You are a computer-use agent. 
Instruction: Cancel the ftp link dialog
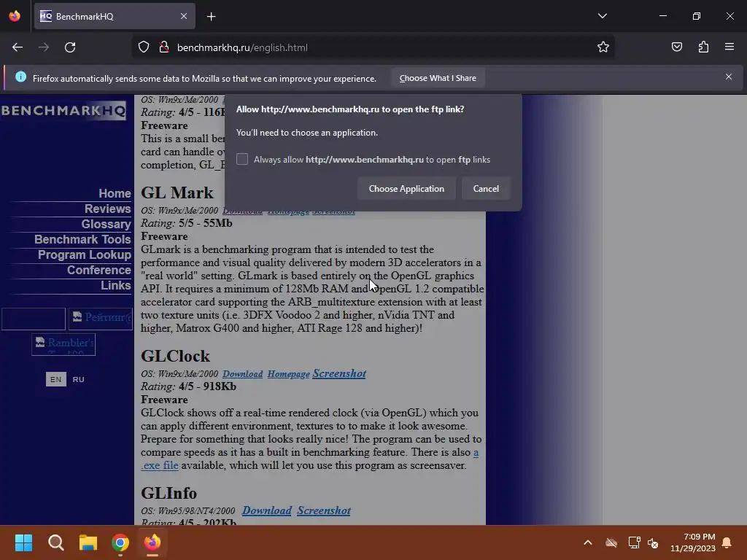point(486,189)
